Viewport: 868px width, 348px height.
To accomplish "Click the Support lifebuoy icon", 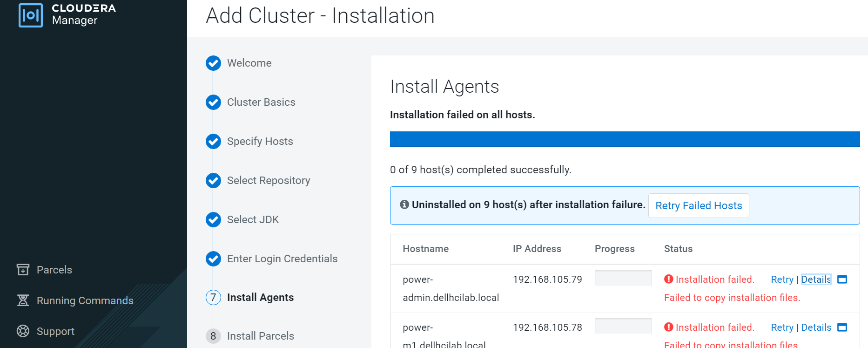I will click(x=23, y=331).
